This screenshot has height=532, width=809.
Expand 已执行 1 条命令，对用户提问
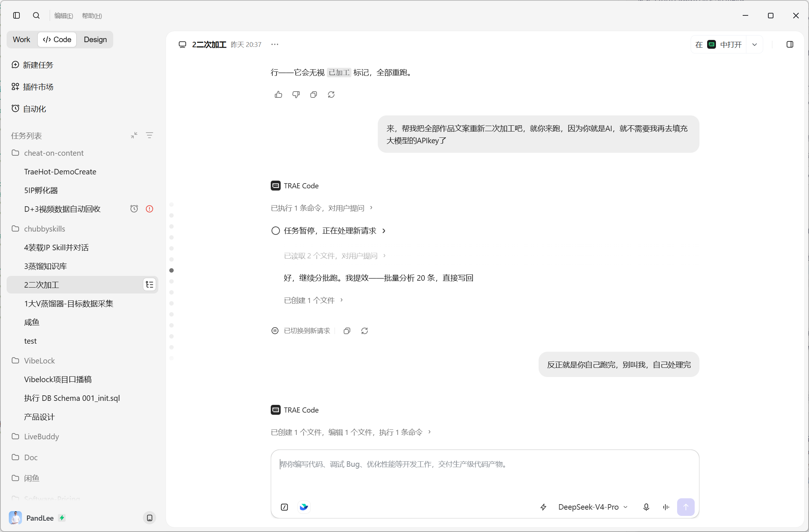[x=322, y=208]
